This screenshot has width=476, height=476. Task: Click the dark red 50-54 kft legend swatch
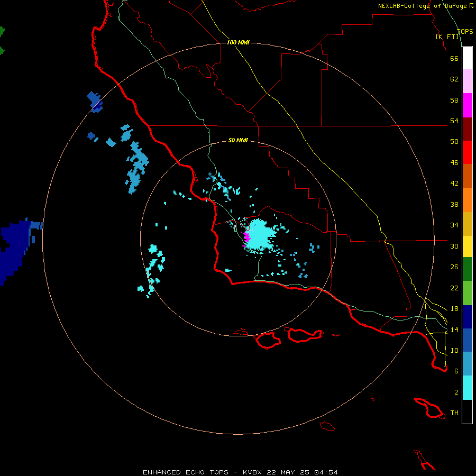467,129
